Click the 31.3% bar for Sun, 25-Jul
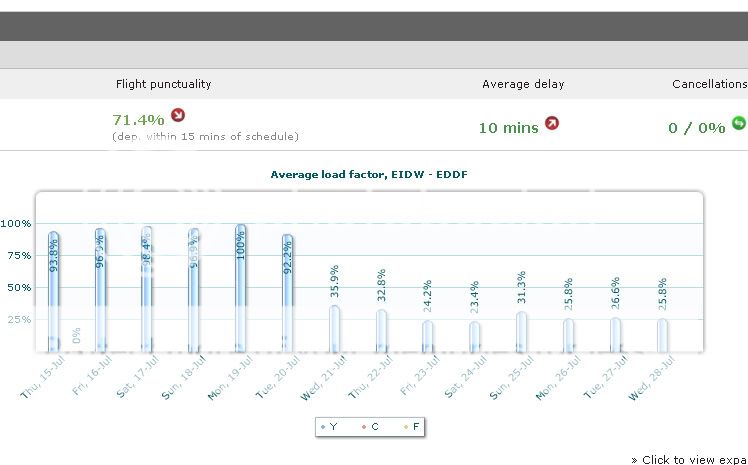Screen dimensions: 748x465 [521, 332]
